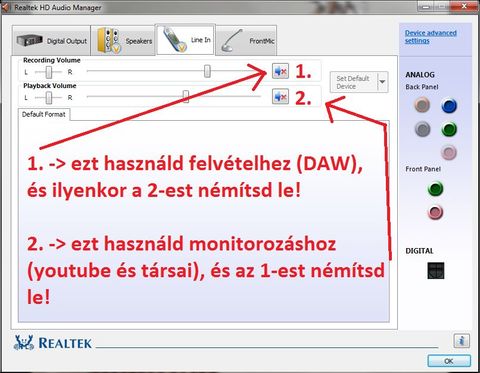Mute the Recording Volume
Viewport: 480px width, 373px height.
click(x=280, y=71)
